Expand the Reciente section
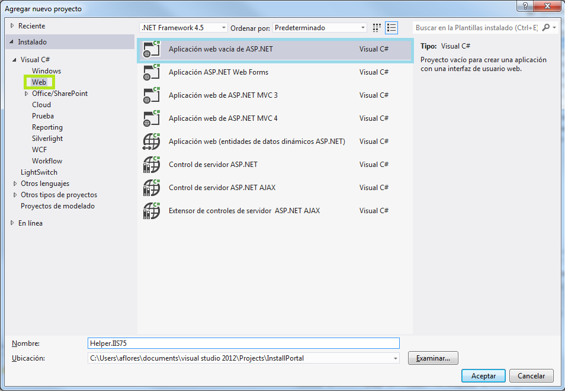565x392 pixels. 12,25
